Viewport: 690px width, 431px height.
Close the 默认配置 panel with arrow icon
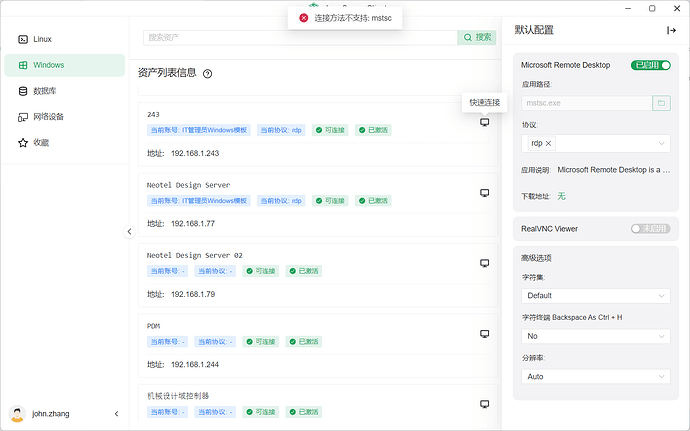pyautogui.click(x=671, y=30)
